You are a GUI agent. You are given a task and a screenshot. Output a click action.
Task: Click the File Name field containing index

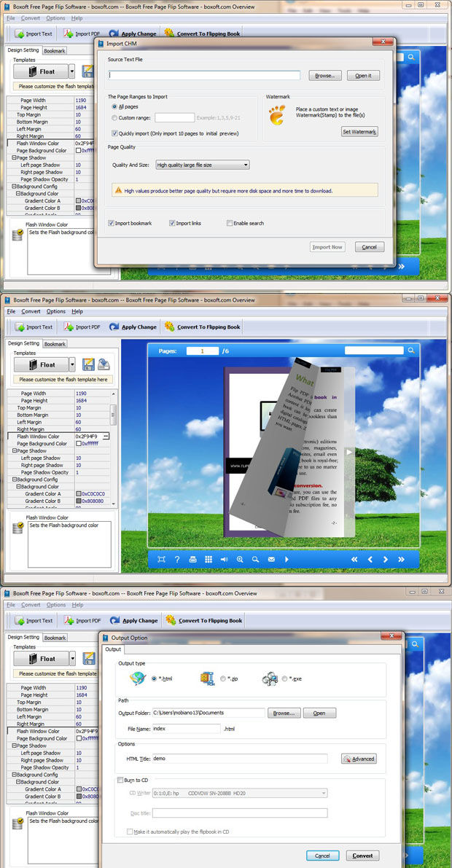tap(186, 729)
